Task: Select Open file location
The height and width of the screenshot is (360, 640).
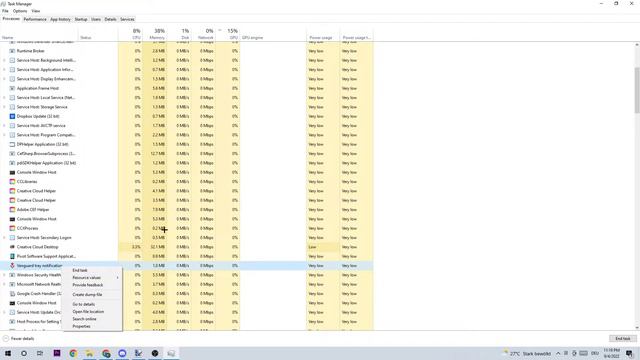Action: [92, 312]
